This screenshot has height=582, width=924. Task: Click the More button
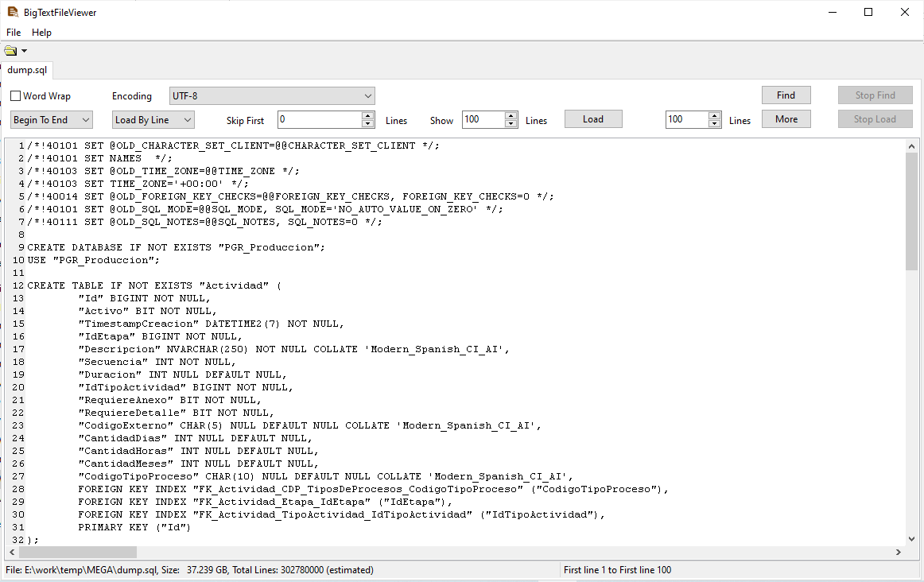click(x=786, y=118)
